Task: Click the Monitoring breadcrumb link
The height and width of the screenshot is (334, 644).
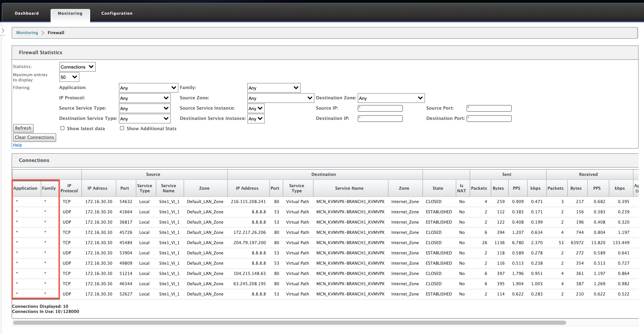Action: pyautogui.click(x=27, y=33)
